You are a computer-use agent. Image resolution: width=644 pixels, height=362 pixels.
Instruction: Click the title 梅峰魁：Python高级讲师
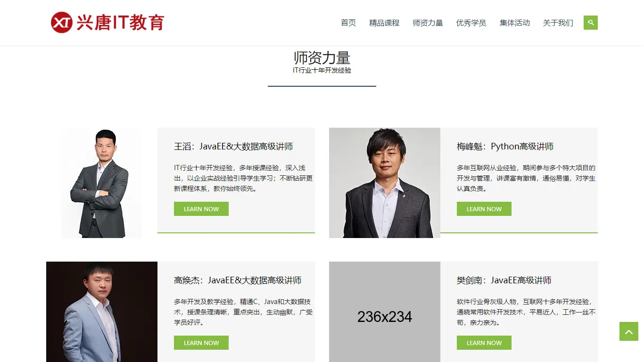[x=505, y=147]
